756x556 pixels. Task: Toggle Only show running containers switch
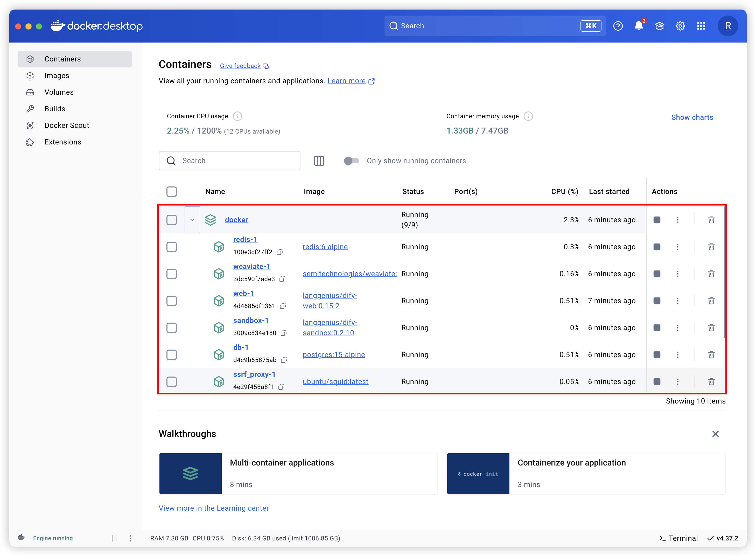tap(351, 160)
